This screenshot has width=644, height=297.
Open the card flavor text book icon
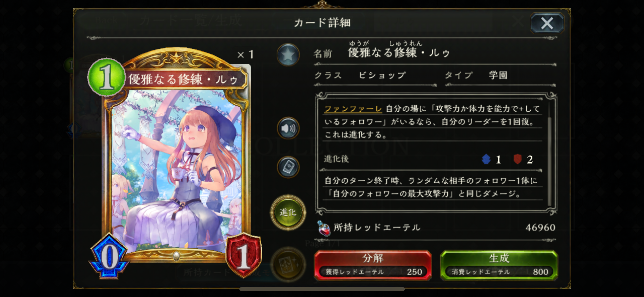click(x=288, y=167)
